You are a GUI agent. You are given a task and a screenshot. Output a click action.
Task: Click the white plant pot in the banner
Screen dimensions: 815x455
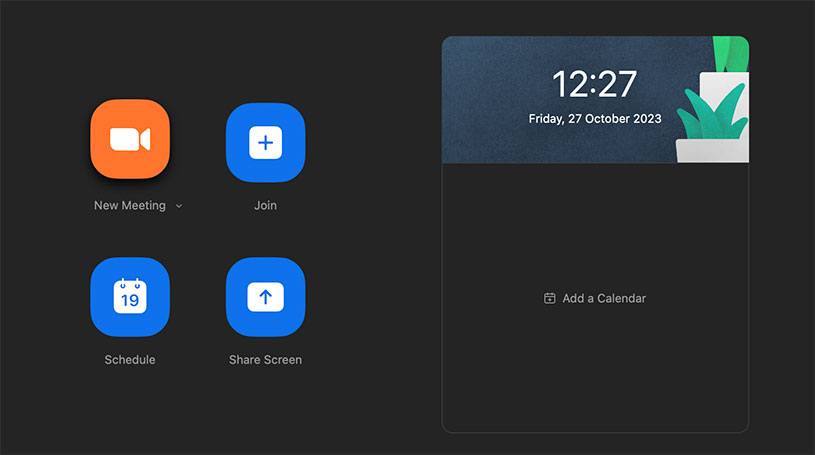(x=710, y=150)
